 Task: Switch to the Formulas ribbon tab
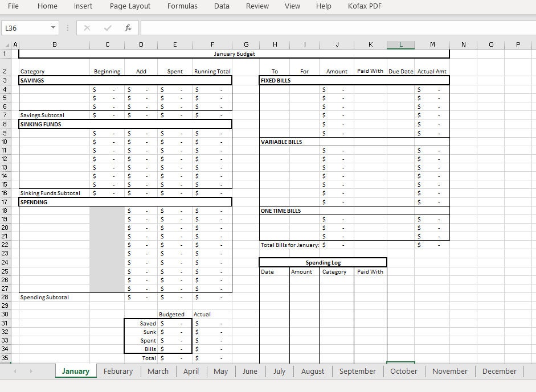tap(182, 6)
